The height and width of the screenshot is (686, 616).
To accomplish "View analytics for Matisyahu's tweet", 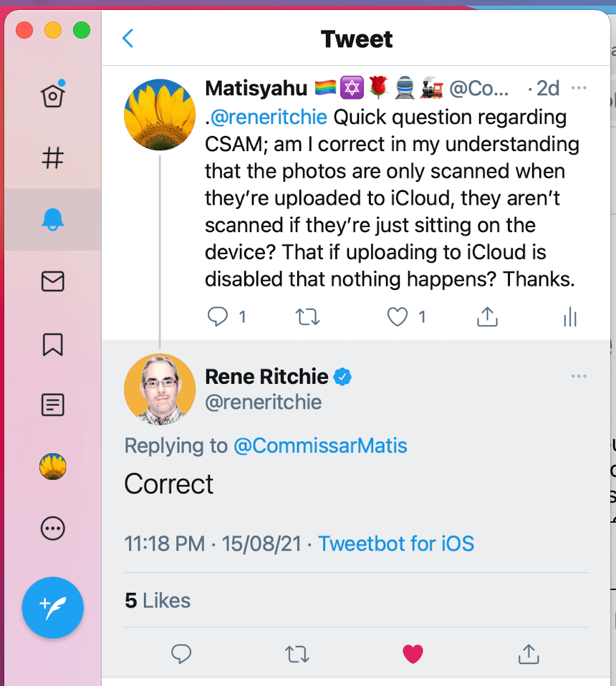I will point(570,317).
